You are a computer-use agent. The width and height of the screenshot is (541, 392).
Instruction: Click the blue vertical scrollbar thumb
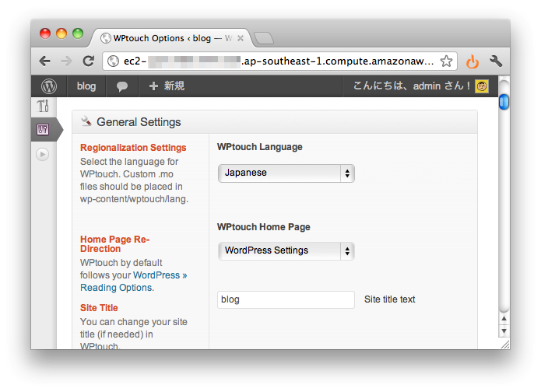click(x=504, y=102)
